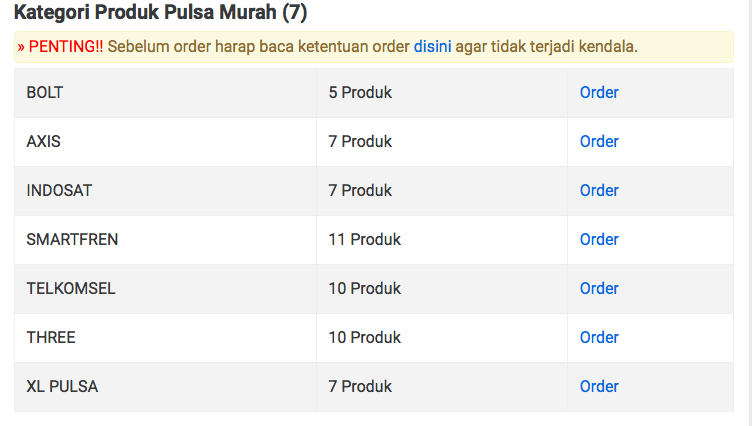
Task: Click the TELKOMSEL row label
Action: click(x=71, y=288)
